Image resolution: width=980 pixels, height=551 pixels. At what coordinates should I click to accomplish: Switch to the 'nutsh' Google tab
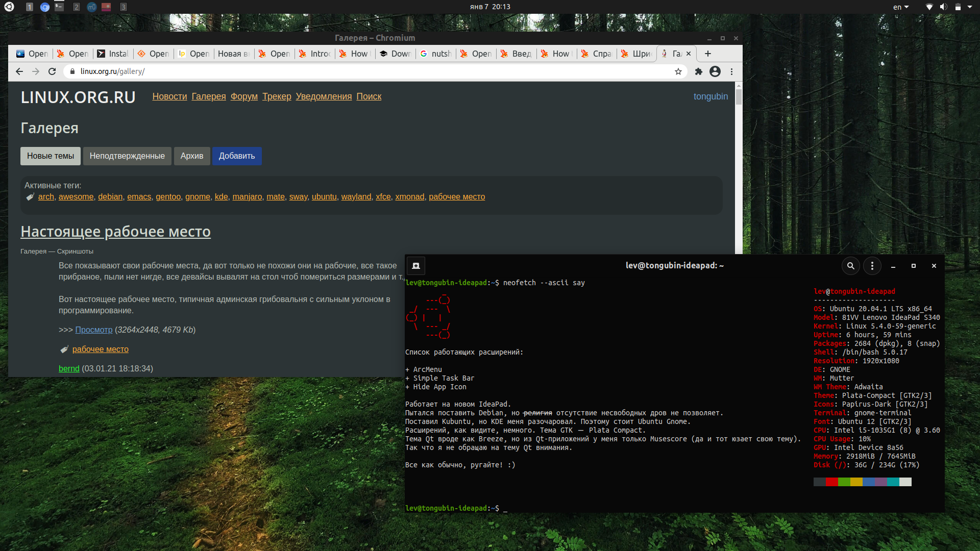point(436,54)
